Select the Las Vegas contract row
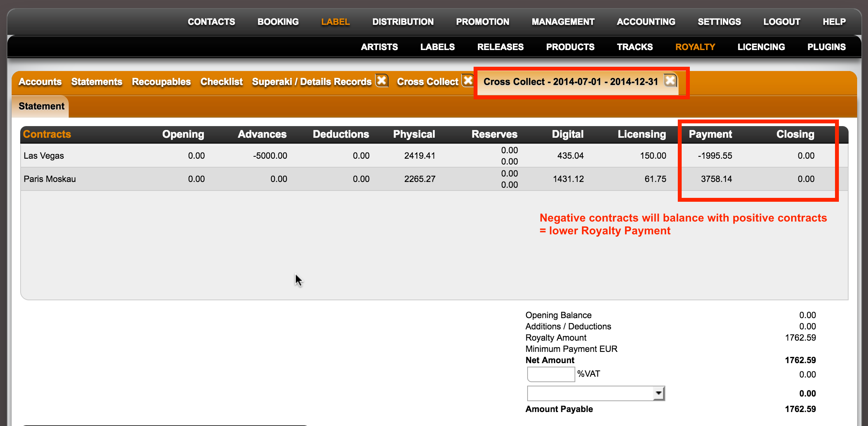This screenshot has height=426, width=868. (434, 156)
